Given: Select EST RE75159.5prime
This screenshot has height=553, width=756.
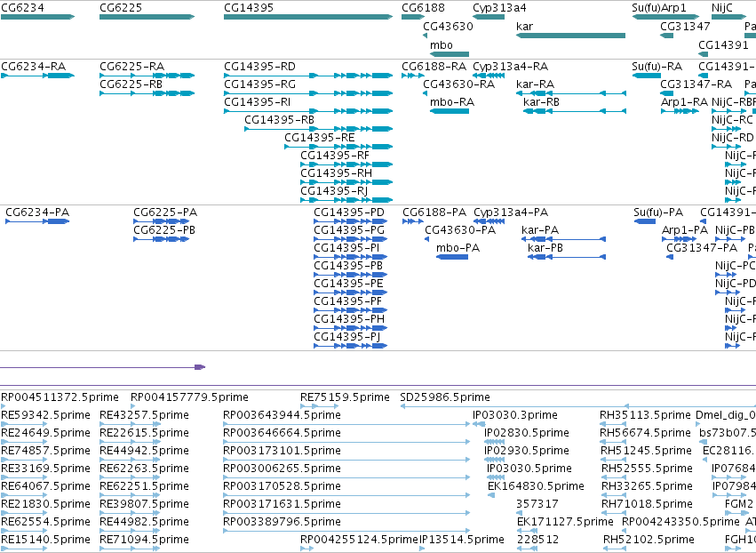Looking at the screenshot, I should tap(346, 397).
